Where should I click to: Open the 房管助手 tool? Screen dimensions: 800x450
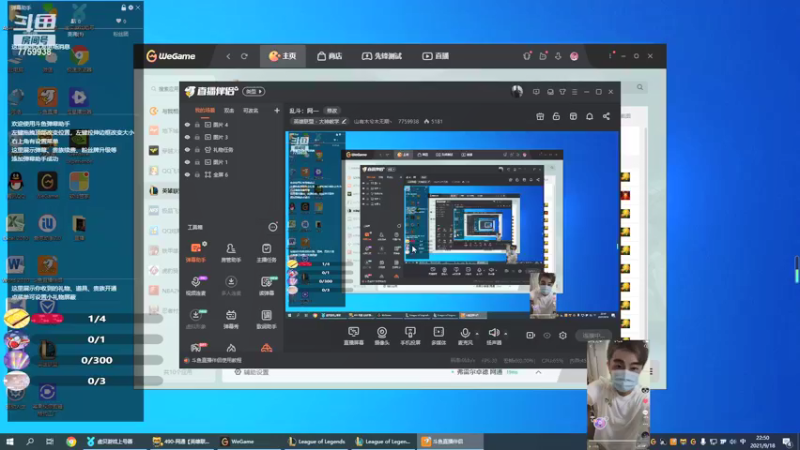click(231, 252)
